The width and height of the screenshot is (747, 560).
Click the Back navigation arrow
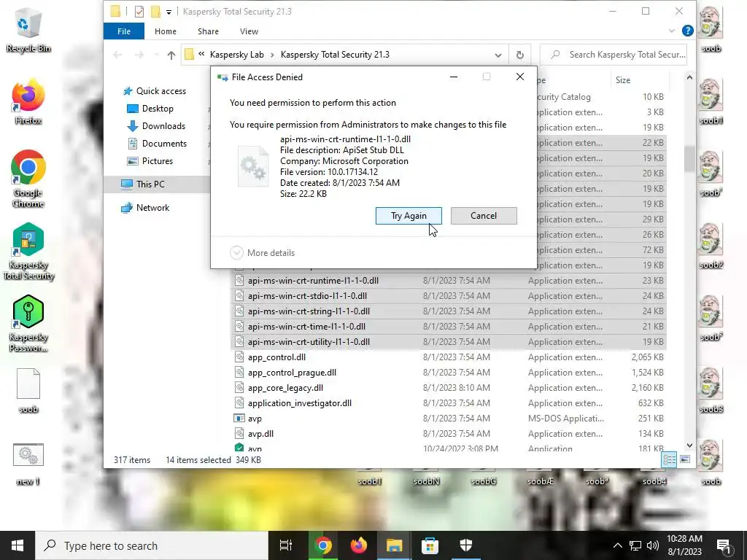click(x=117, y=55)
